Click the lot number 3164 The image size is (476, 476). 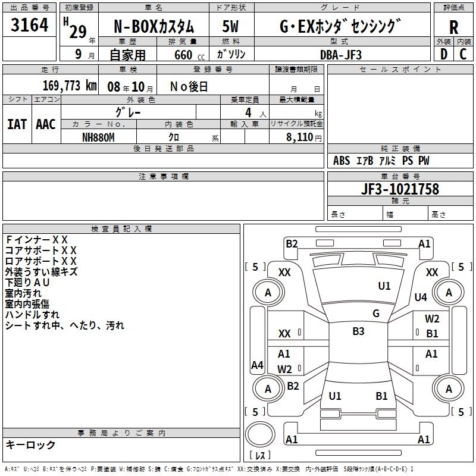(x=29, y=25)
